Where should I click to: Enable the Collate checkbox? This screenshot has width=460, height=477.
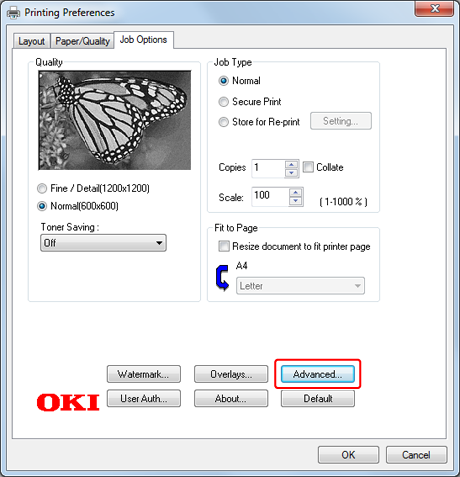308,167
